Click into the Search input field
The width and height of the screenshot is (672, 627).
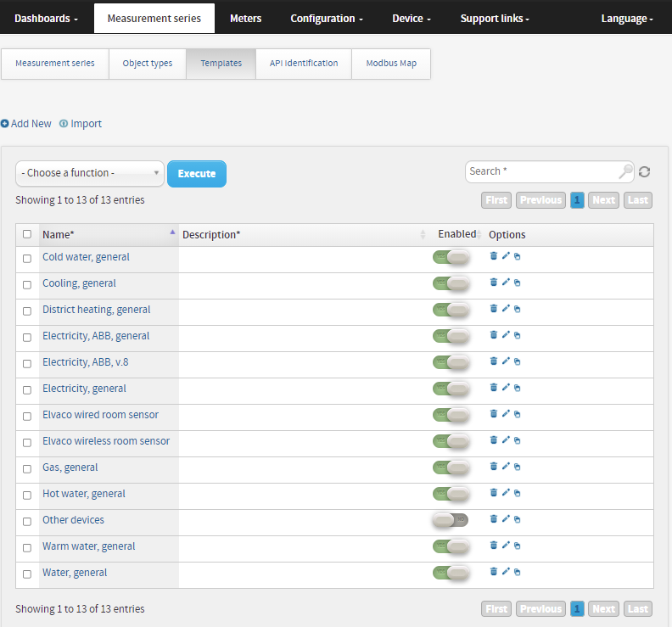click(543, 171)
